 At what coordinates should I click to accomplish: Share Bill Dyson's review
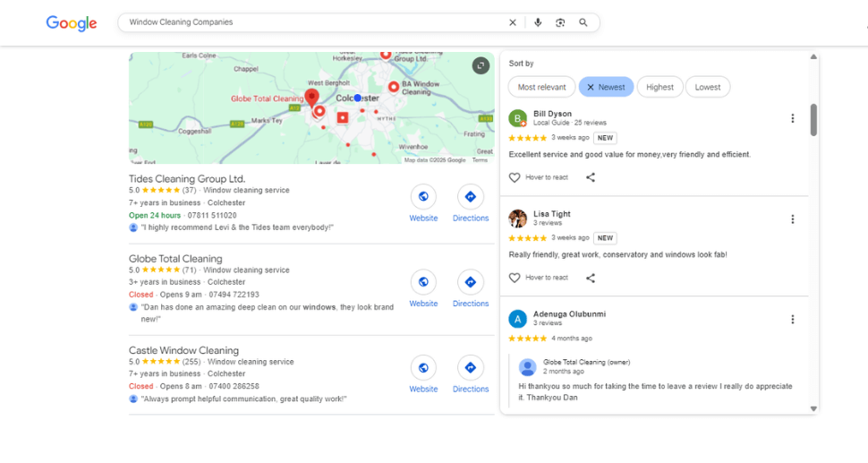pyautogui.click(x=591, y=178)
